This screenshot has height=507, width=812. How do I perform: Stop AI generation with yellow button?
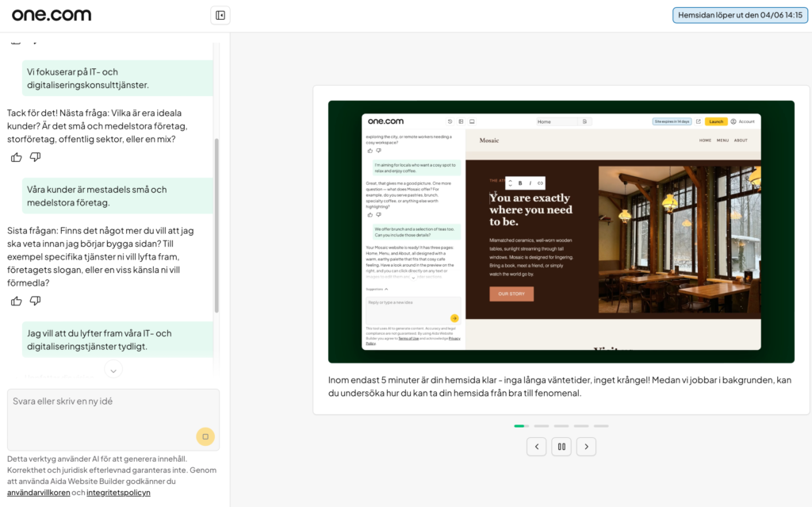205,436
